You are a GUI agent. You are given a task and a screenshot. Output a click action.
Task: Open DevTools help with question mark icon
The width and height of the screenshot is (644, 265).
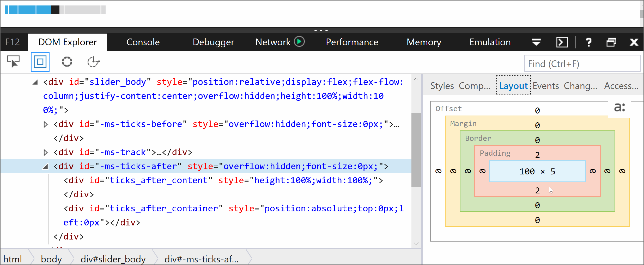(589, 42)
